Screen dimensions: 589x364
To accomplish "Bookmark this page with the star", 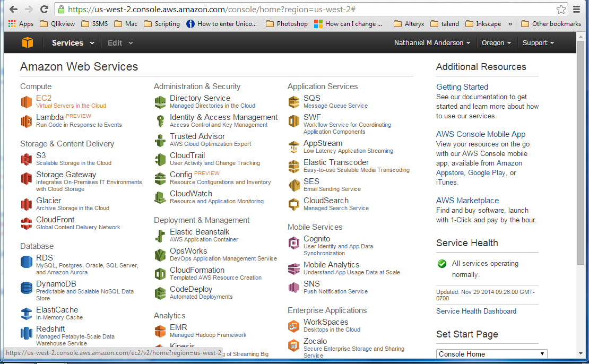I will click(x=561, y=10).
